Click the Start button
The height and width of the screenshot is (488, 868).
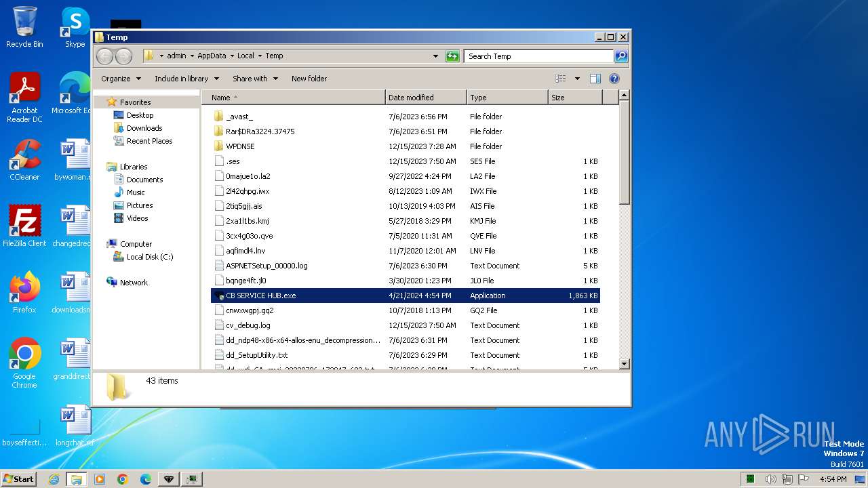[18, 479]
